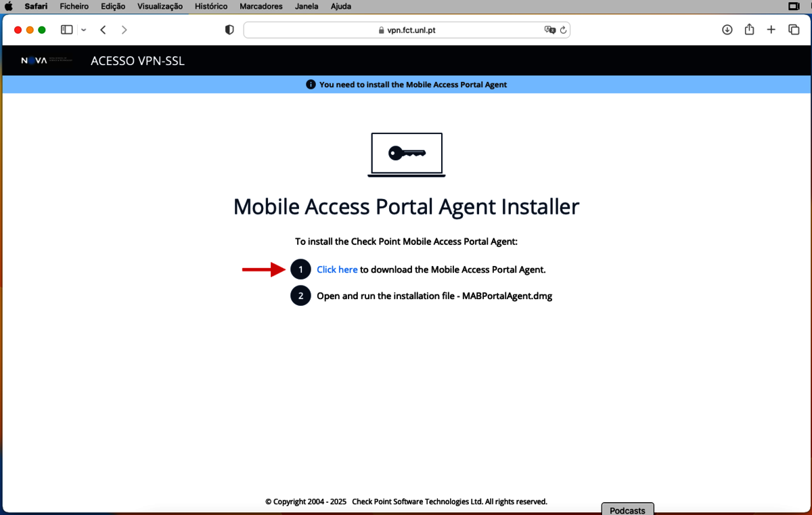Open the Share icon menu
The width and height of the screenshot is (812, 515).
[x=749, y=30]
